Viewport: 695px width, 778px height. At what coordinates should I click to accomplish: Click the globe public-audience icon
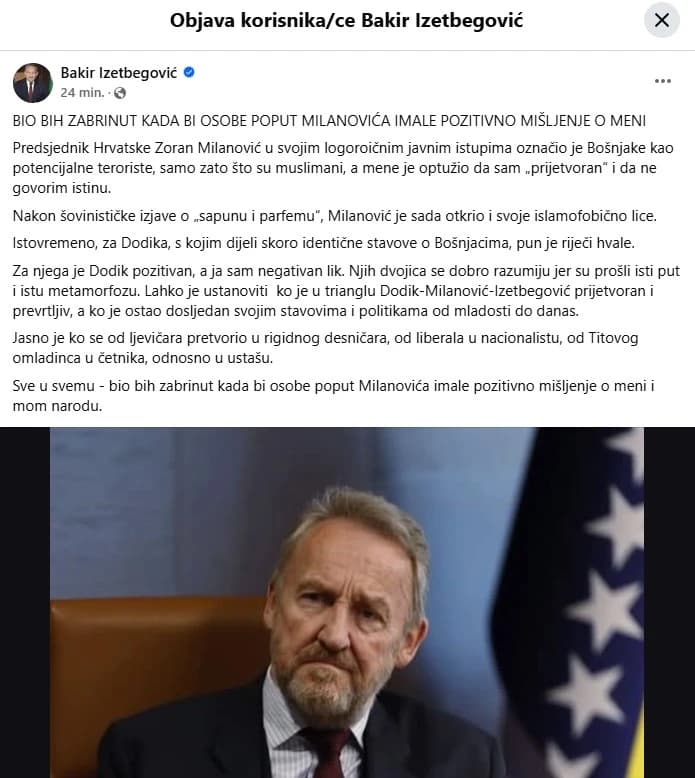coord(120,93)
